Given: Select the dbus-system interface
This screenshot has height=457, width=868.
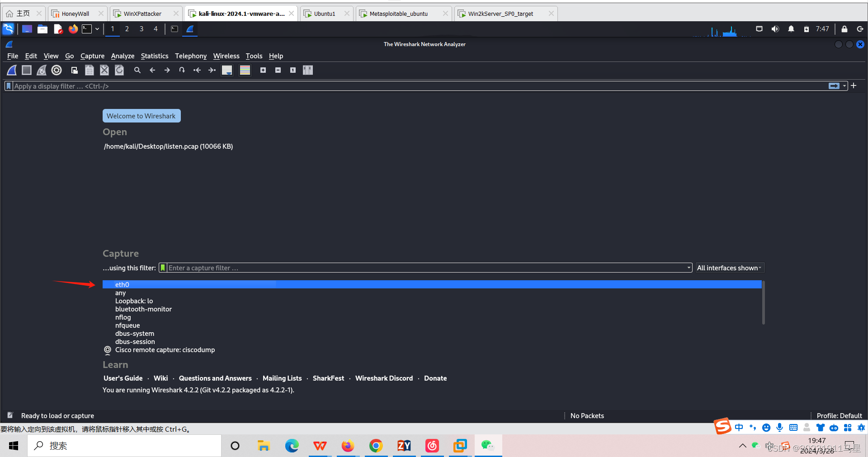Looking at the screenshot, I should (432, 334).
